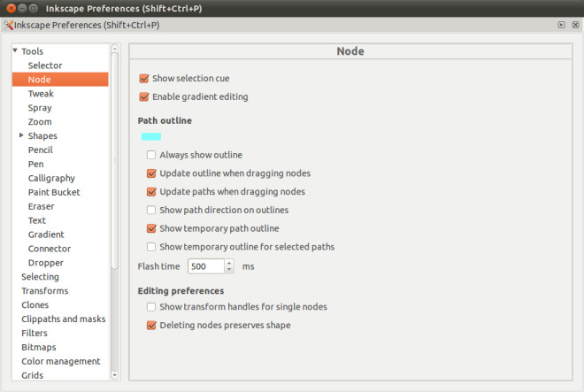This screenshot has height=392, width=584.
Task: Select the Shapes tree item
Action: click(42, 136)
